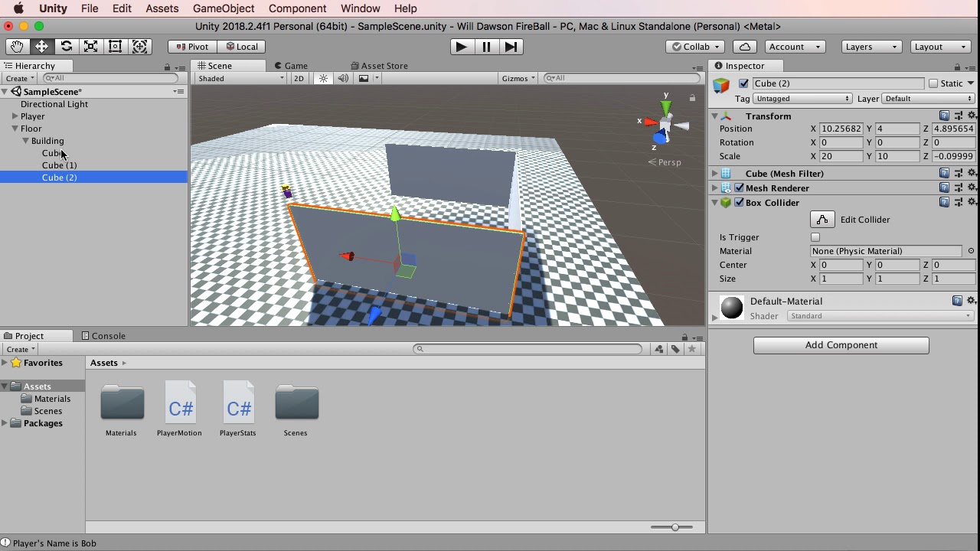Viewport: 980px width, 551px height.
Task: Toggle scene audio speaker icon
Action: point(343,78)
